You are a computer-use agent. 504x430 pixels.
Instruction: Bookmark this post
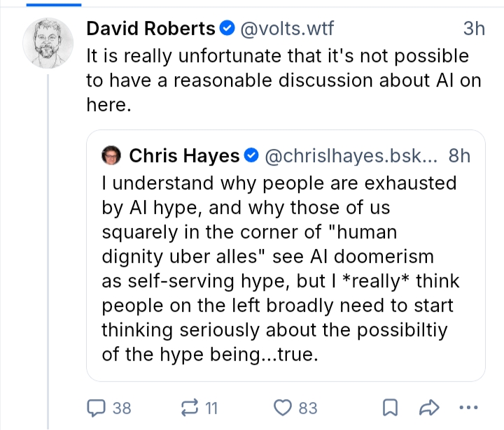392,407
